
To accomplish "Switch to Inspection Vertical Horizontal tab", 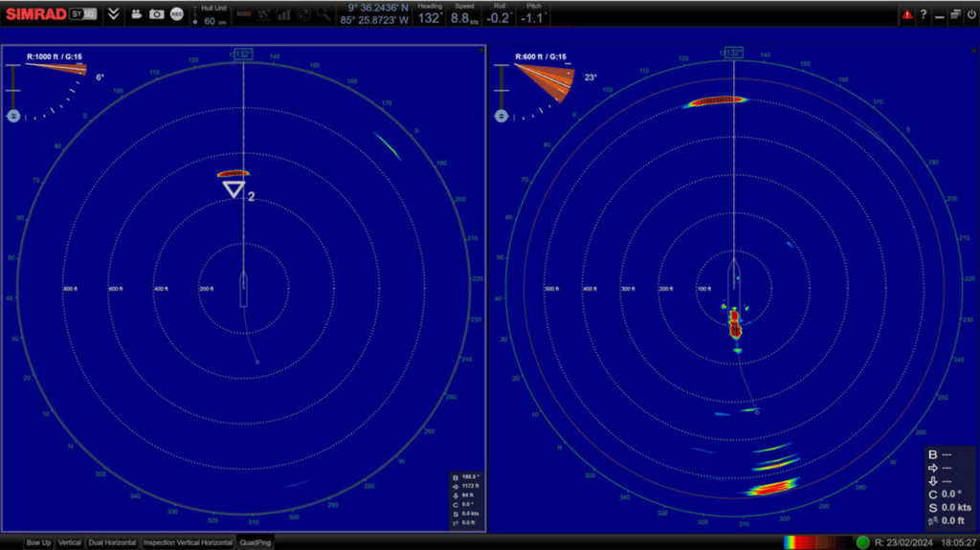I will pyautogui.click(x=188, y=542).
